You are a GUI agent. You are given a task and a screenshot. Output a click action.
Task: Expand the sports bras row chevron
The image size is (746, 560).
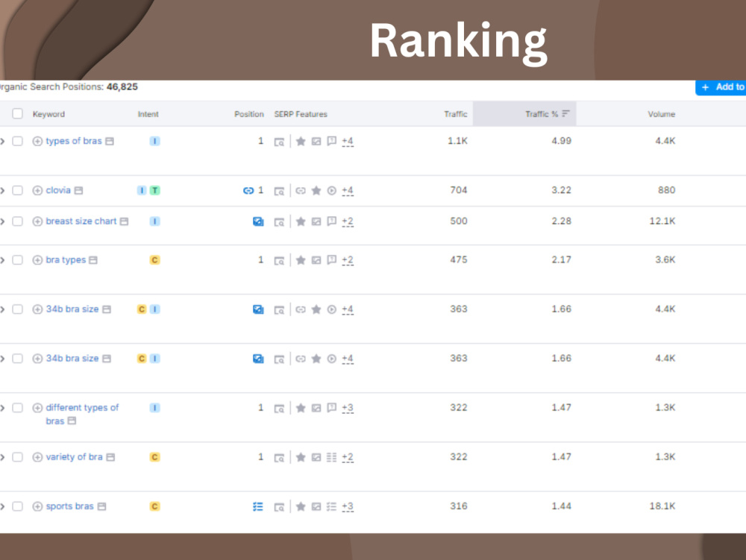pyautogui.click(x=2, y=507)
